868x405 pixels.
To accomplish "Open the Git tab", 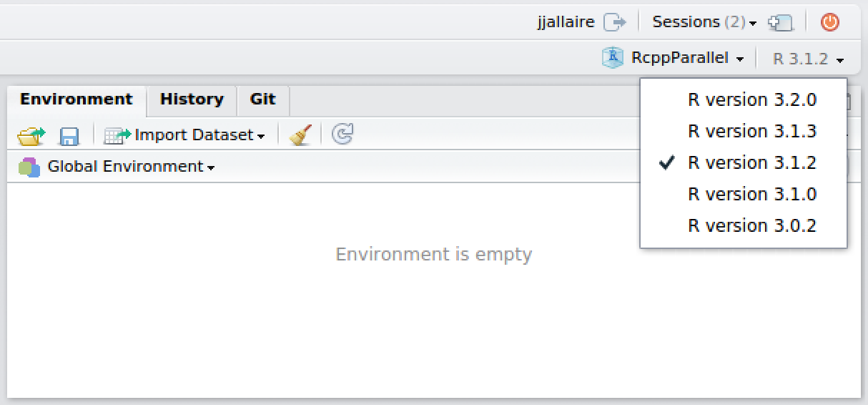I will click(262, 99).
